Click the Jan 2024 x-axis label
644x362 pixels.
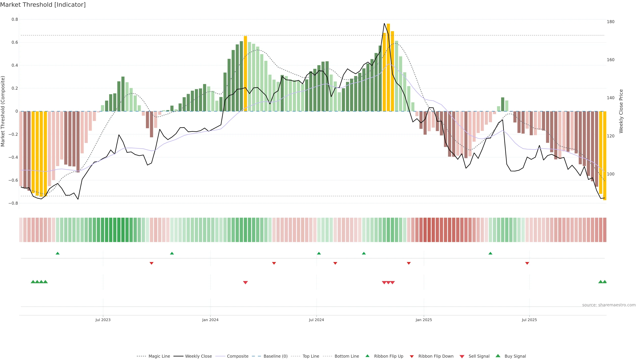(x=210, y=320)
